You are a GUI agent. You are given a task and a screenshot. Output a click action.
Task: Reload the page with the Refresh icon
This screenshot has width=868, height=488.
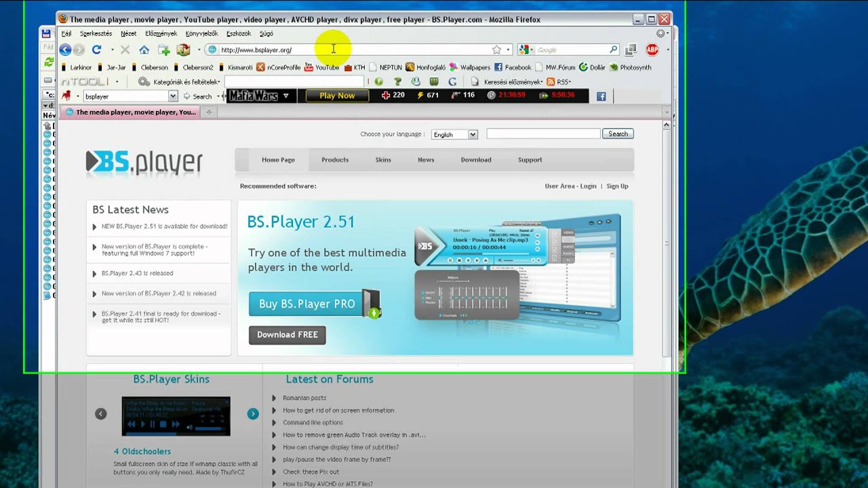click(96, 49)
